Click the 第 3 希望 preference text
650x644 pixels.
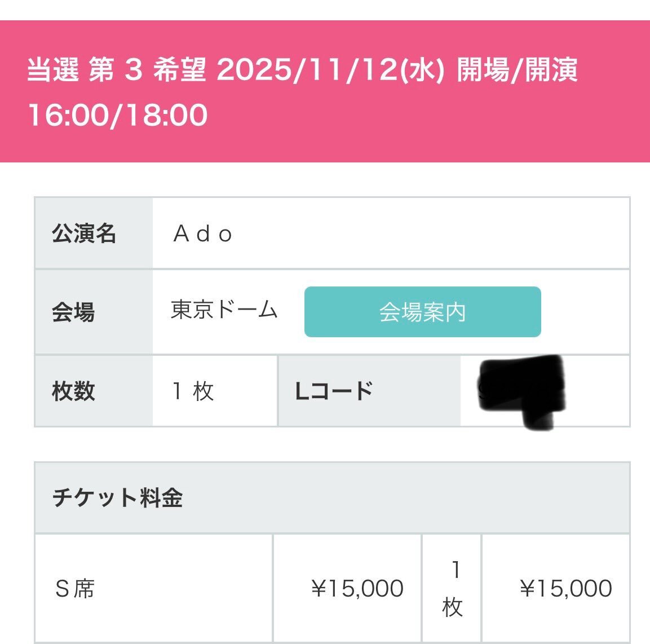click(x=147, y=69)
